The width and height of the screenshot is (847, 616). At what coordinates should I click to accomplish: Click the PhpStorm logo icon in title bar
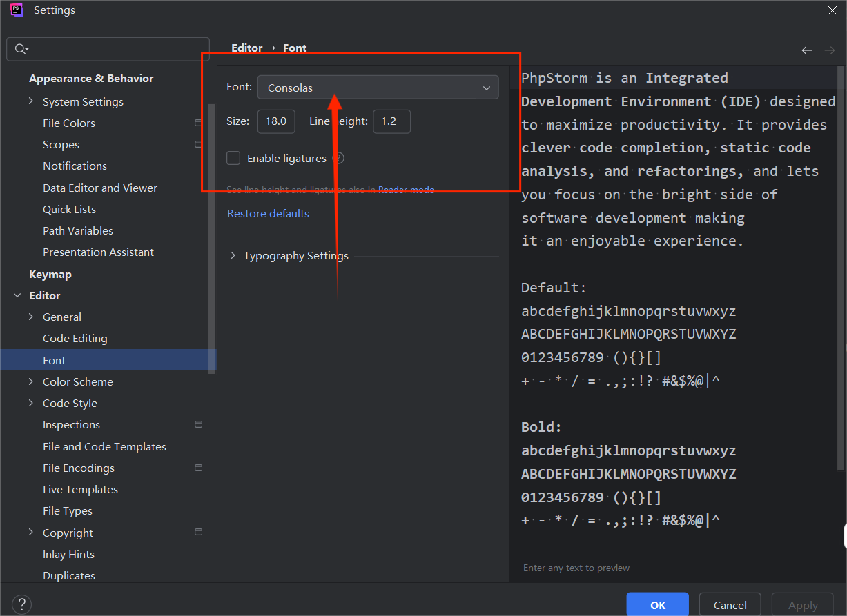click(x=17, y=10)
